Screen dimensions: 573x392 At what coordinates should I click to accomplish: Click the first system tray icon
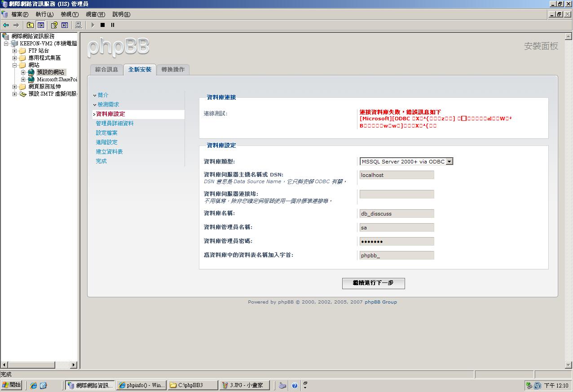tap(529, 385)
